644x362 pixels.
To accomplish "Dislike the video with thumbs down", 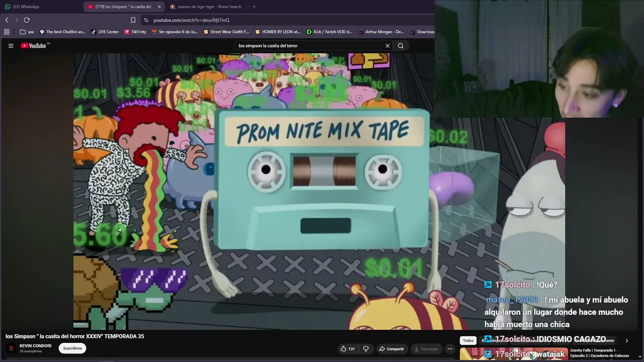I will (366, 348).
